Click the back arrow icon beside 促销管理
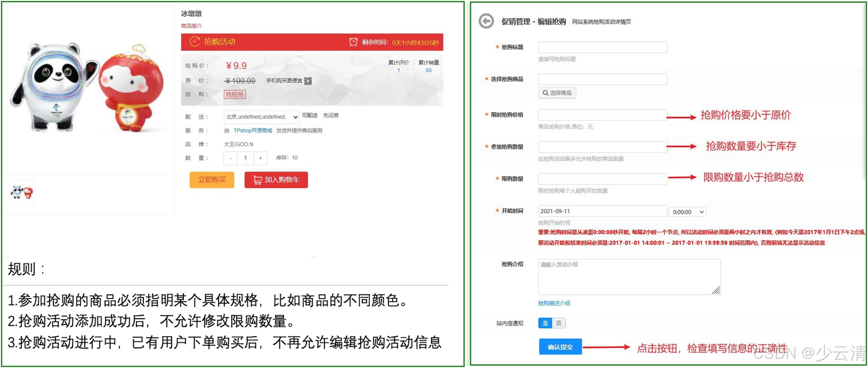868x368 pixels. (486, 21)
